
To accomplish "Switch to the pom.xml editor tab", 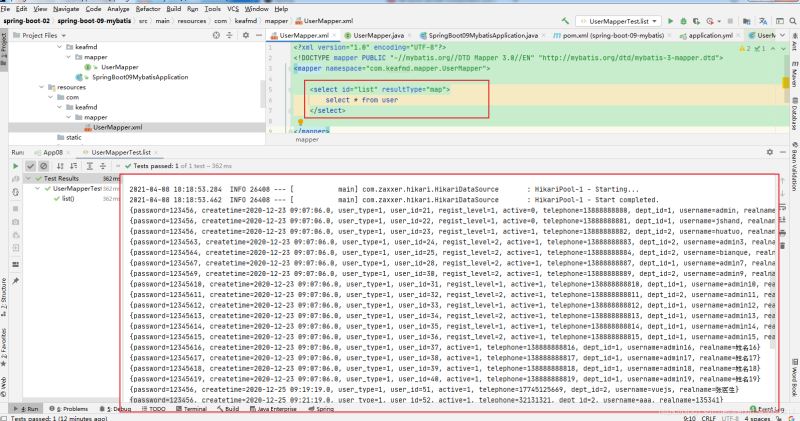I will (600, 35).
